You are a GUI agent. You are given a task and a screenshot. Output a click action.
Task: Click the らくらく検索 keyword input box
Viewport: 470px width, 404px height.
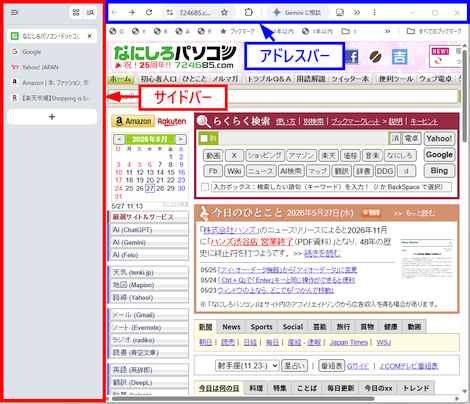tap(303, 138)
